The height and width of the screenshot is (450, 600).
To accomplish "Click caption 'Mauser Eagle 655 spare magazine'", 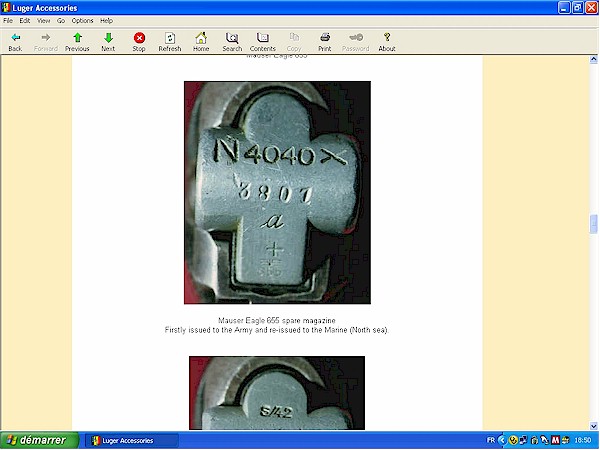I will coord(277,321).
